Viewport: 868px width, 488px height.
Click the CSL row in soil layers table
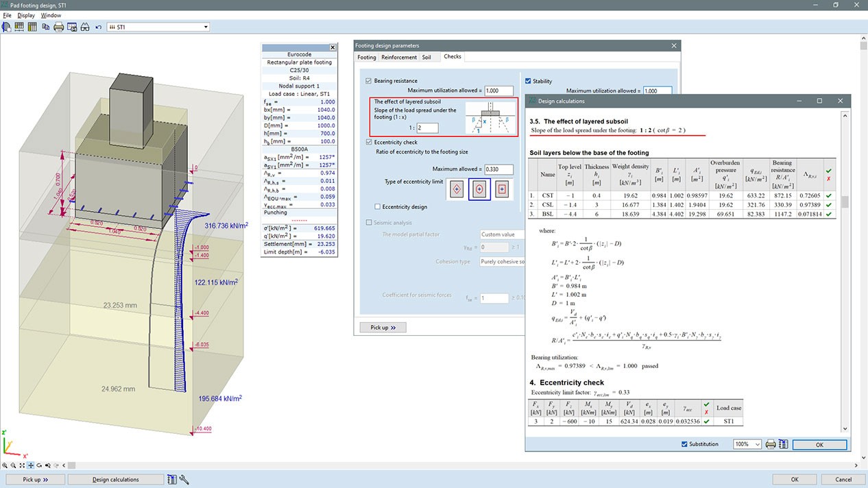pyautogui.click(x=683, y=204)
